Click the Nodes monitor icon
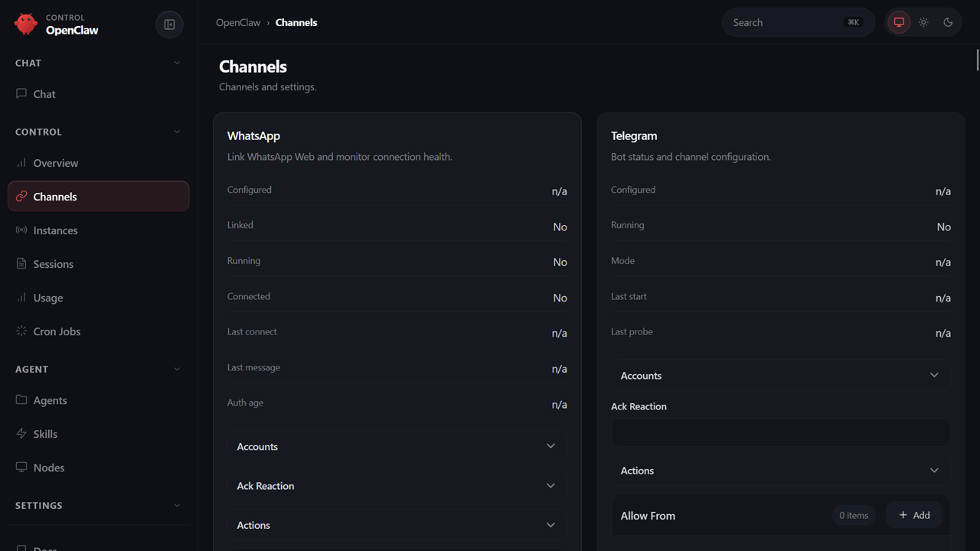980x551 pixels. pos(21,467)
